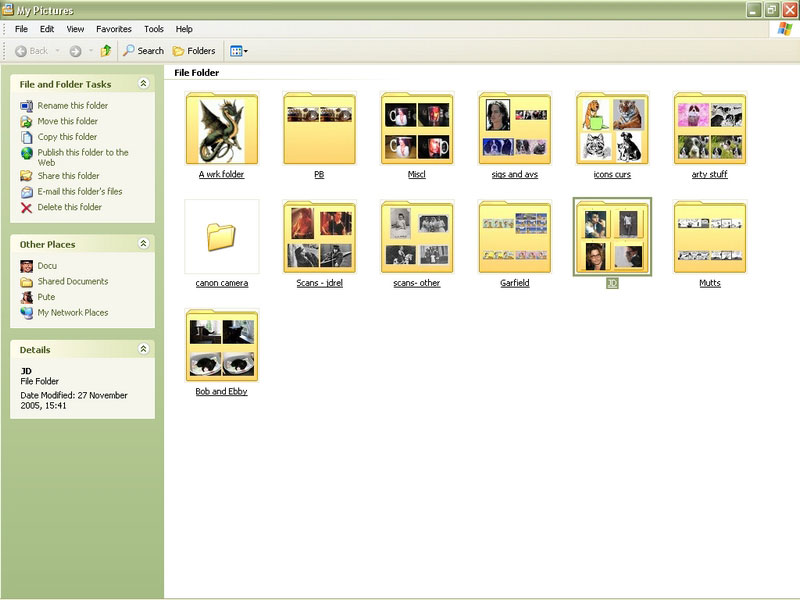This screenshot has width=800, height=600.
Task: Click Delete this folder link
Action: coord(69,208)
